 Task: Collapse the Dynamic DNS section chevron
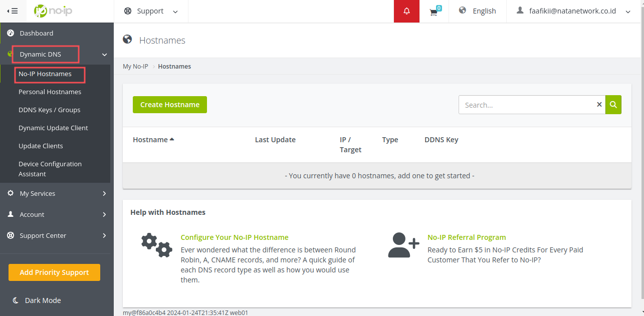(x=104, y=55)
